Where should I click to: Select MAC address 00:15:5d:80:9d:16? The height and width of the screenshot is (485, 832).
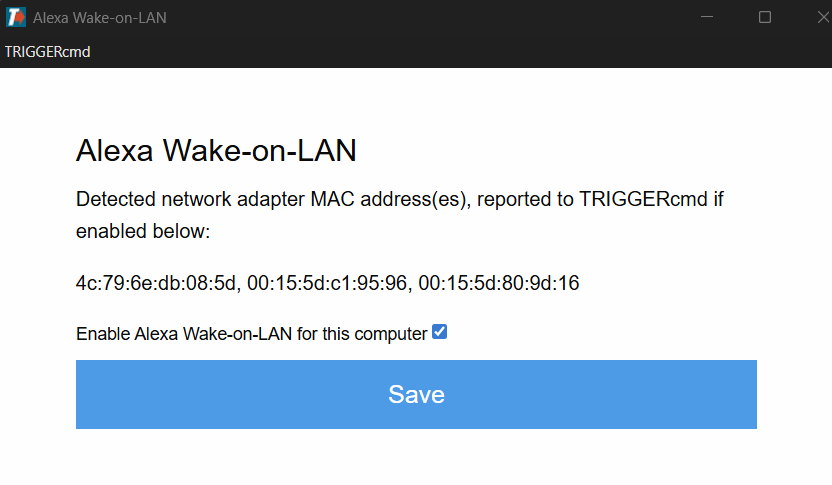click(x=499, y=283)
